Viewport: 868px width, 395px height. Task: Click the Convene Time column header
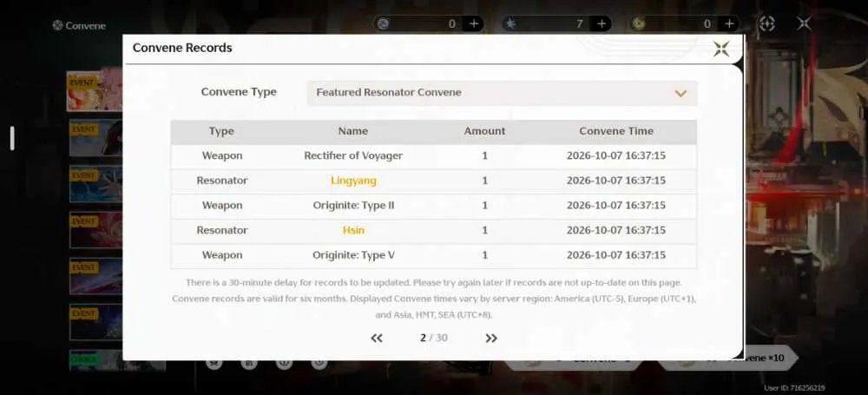pos(616,131)
